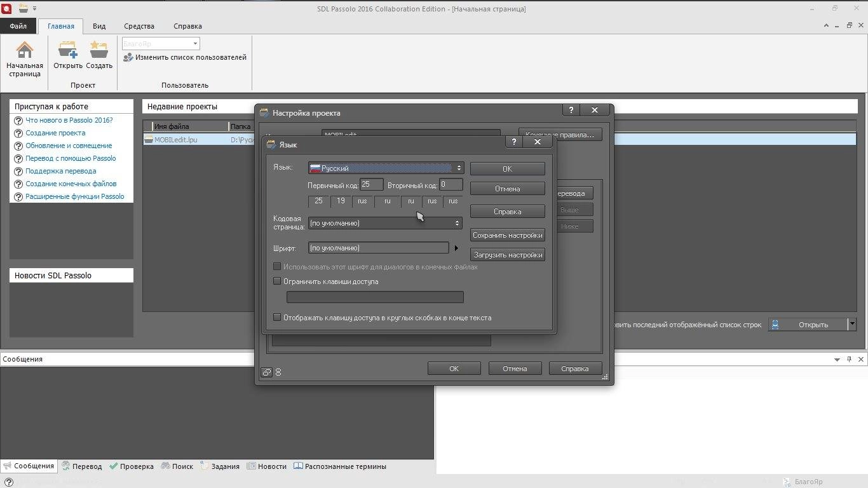Click the help question mark in Настройка проекта
The height and width of the screenshot is (488, 868).
(571, 110)
